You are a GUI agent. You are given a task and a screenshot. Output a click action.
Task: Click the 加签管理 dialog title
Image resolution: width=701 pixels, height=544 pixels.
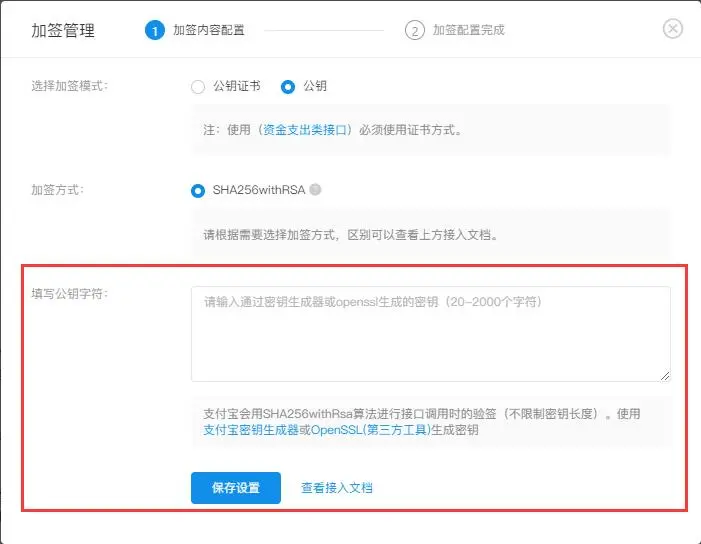[x=63, y=30]
